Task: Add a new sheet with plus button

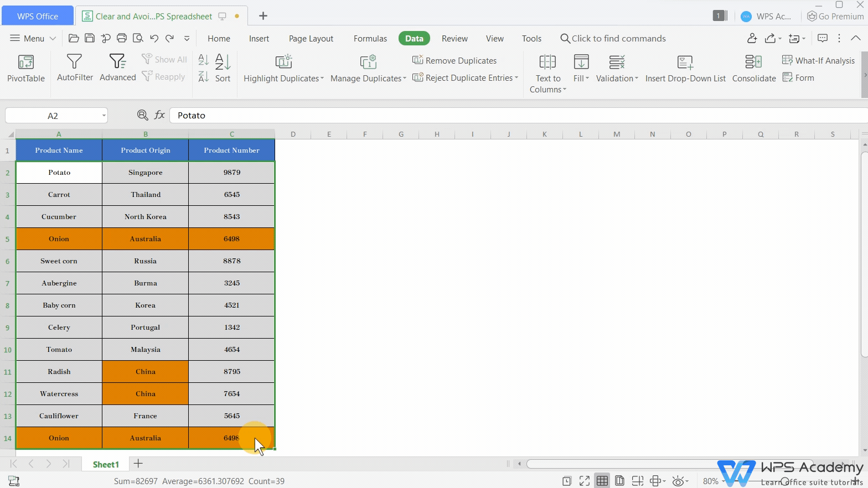Action: (x=138, y=464)
